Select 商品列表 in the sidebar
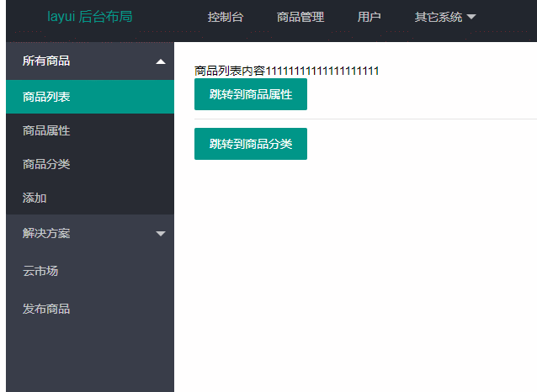Image resolution: width=537 pixels, height=392 pixels. pos(90,97)
